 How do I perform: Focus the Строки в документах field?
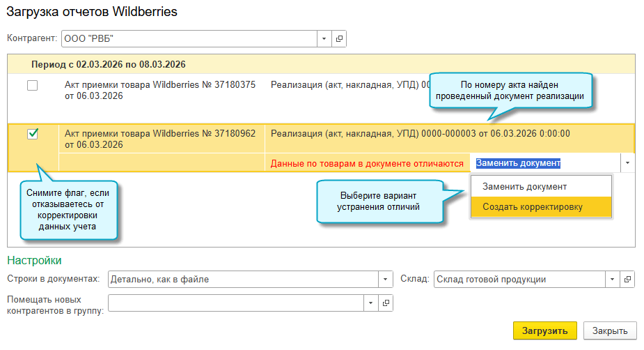pos(243,280)
